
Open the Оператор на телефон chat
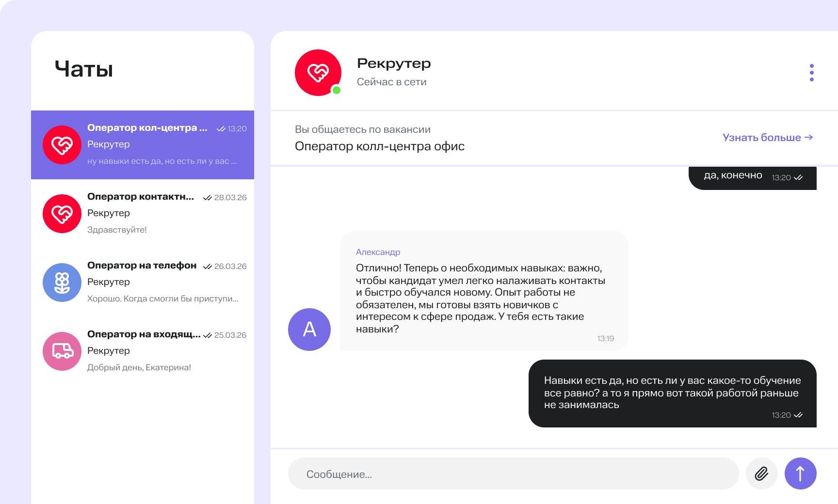(x=142, y=266)
